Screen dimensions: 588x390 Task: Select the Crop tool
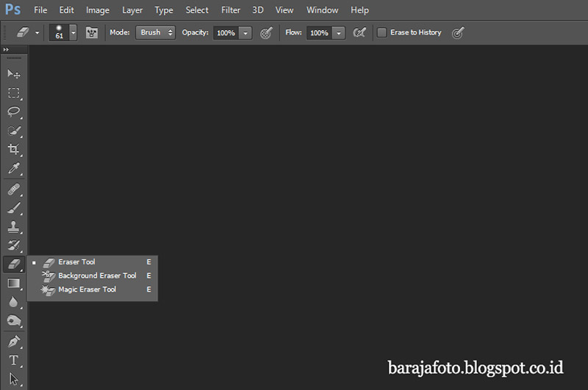[14, 149]
